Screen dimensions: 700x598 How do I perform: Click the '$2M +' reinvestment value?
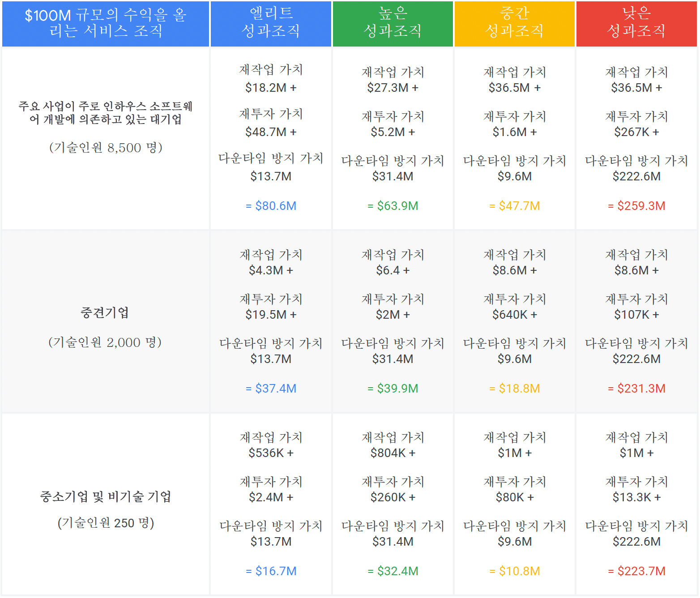[x=393, y=315]
